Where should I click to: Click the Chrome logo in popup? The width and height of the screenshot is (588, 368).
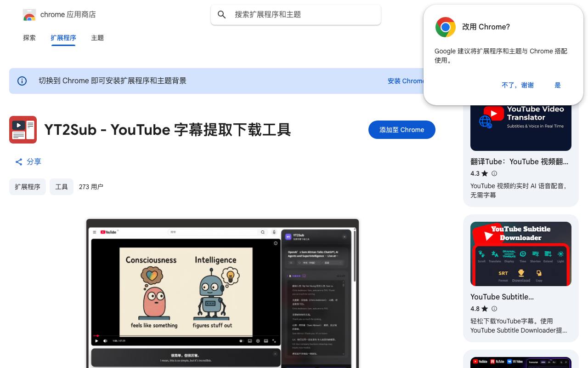(446, 27)
